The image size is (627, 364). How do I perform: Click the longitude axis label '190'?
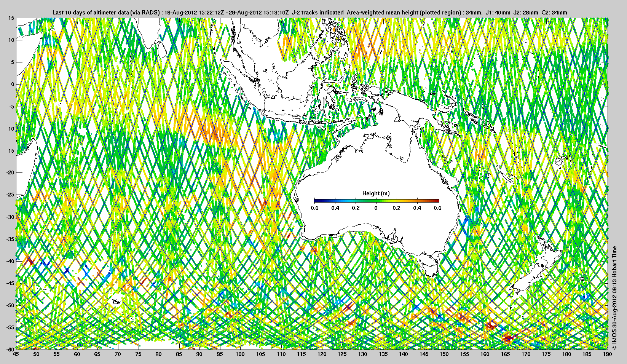click(x=607, y=354)
